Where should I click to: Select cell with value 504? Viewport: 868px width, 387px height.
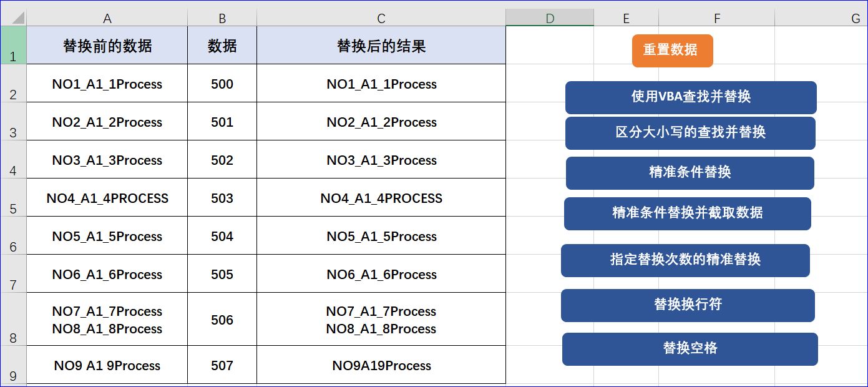pyautogui.click(x=222, y=235)
